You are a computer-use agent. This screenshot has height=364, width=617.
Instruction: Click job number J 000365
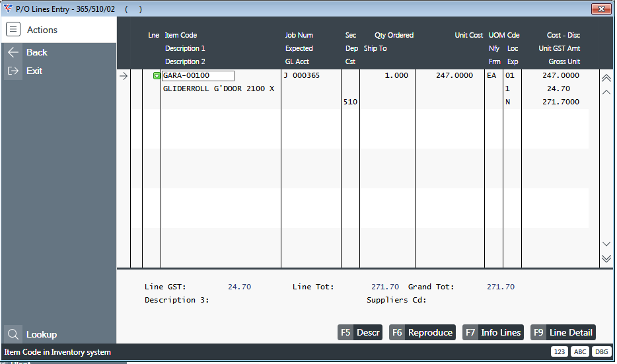pos(302,75)
